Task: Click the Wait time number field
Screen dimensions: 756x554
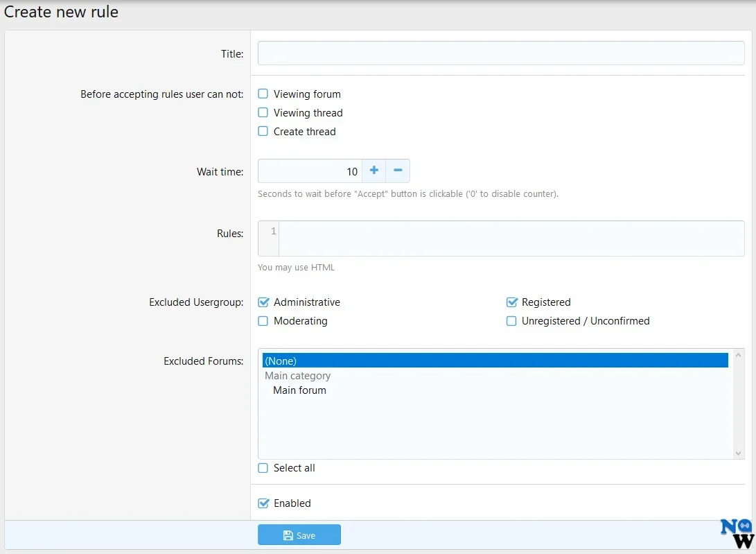Action: [310, 171]
